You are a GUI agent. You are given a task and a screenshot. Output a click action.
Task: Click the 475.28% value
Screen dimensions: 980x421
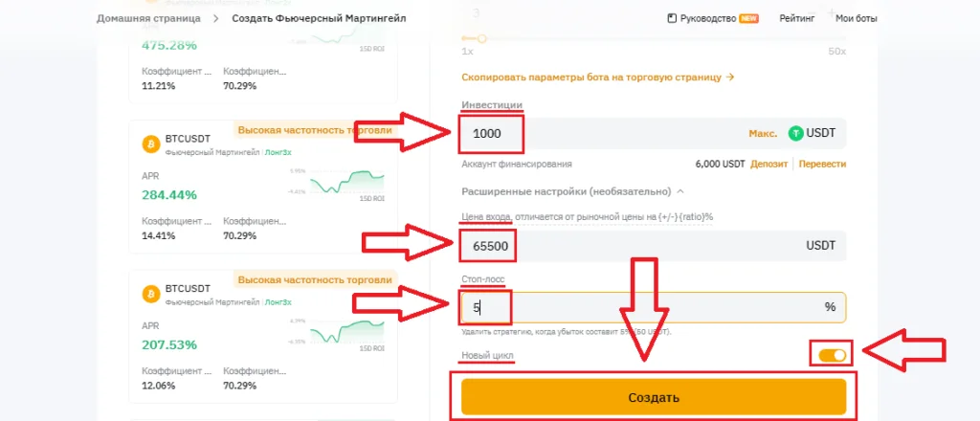coord(168,46)
